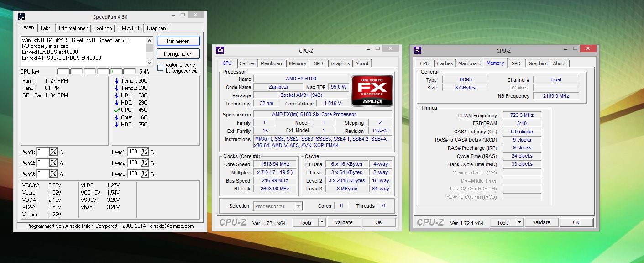The height and width of the screenshot is (263, 644).
Task: Click the Minimieren button
Action: click(x=178, y=41)
